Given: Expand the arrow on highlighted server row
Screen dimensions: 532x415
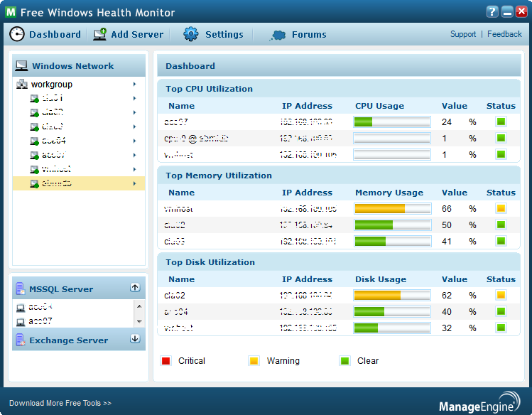Looking at the screenshot, I should pyautogui.click(x=135, y=183).
